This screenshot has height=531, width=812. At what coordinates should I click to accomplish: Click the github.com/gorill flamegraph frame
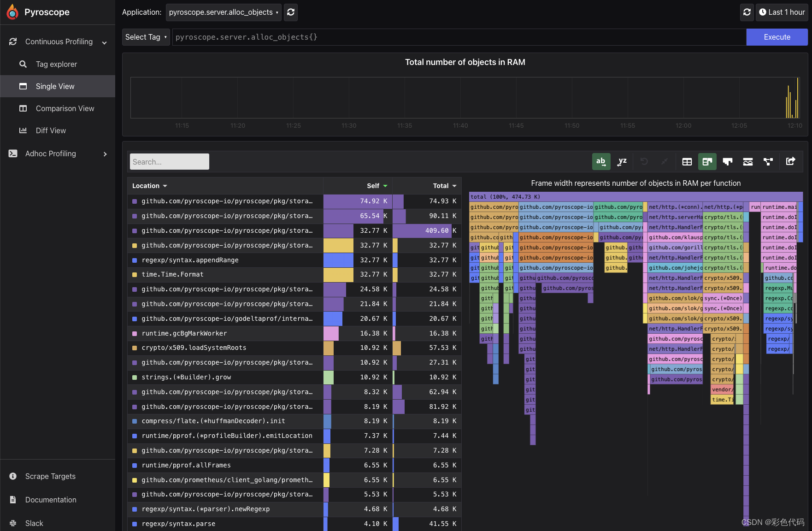tap(675, 248)
